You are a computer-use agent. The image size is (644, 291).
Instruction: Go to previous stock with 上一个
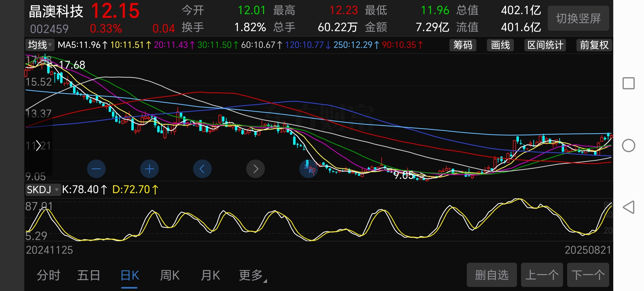542,275
